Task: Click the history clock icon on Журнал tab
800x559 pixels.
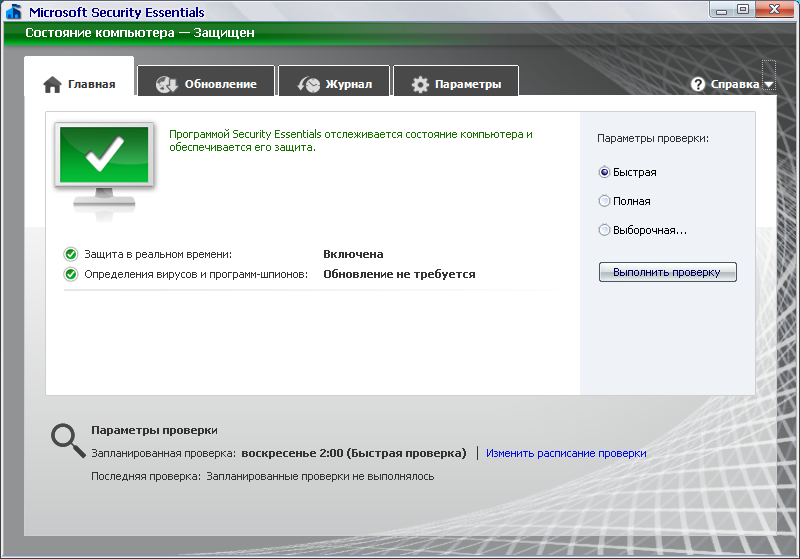Action: [x=309, y=85]
